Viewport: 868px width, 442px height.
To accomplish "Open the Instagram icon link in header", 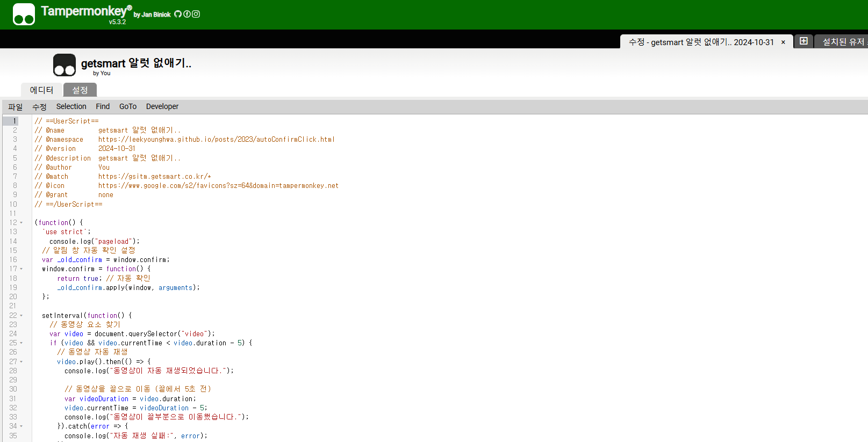I will 196,14.
